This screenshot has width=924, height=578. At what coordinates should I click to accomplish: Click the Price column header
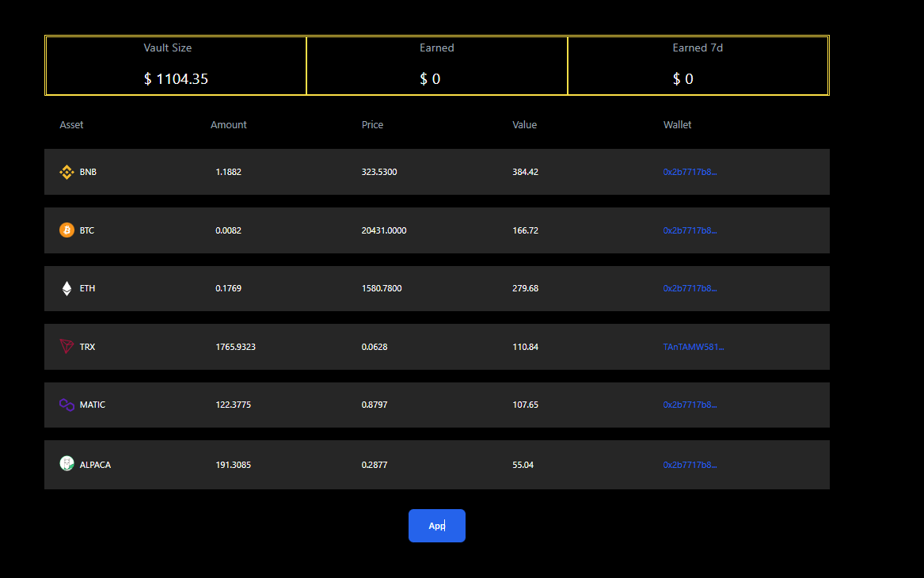point(372,125)
